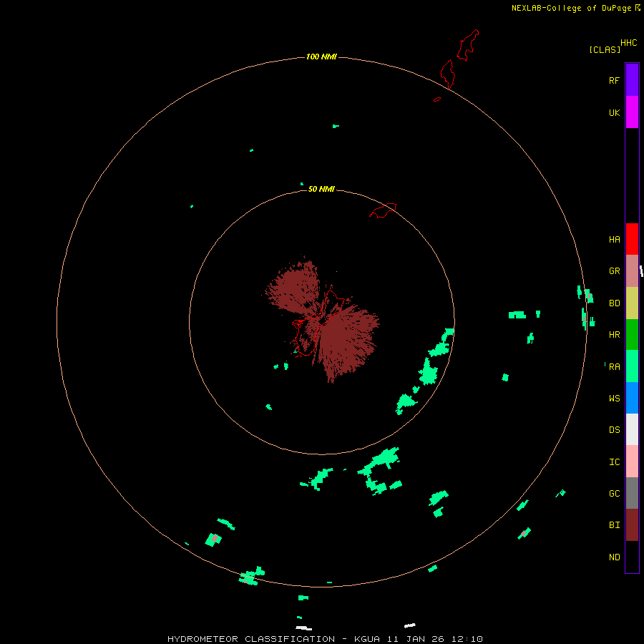
Task: Click the ND legend label
Action: pyautogui.click(x=614, y=557)
